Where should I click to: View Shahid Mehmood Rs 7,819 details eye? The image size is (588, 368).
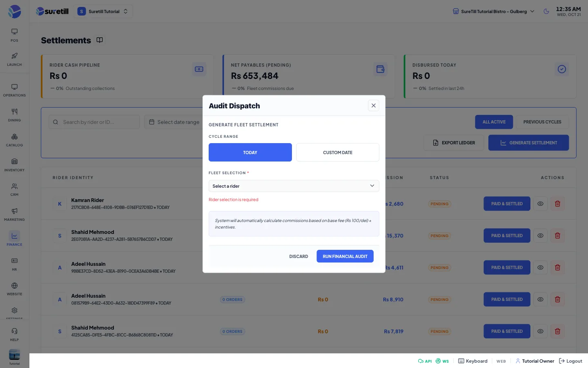[540, 331]
